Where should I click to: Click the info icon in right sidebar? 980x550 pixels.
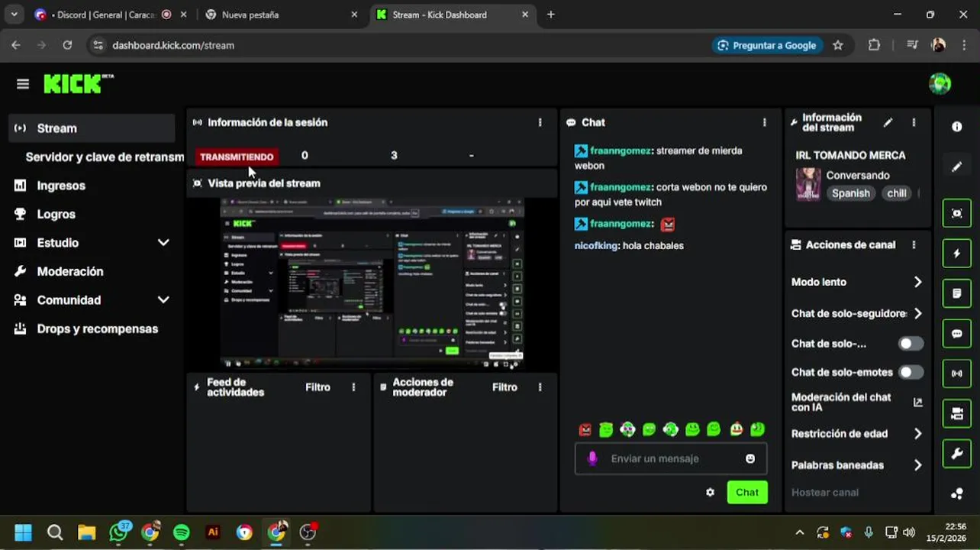click(957, 127)
